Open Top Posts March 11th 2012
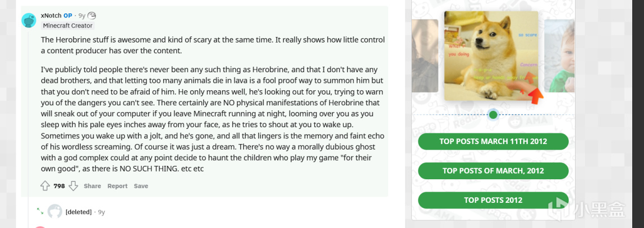 pyautogui.click(x=493, y=142)
